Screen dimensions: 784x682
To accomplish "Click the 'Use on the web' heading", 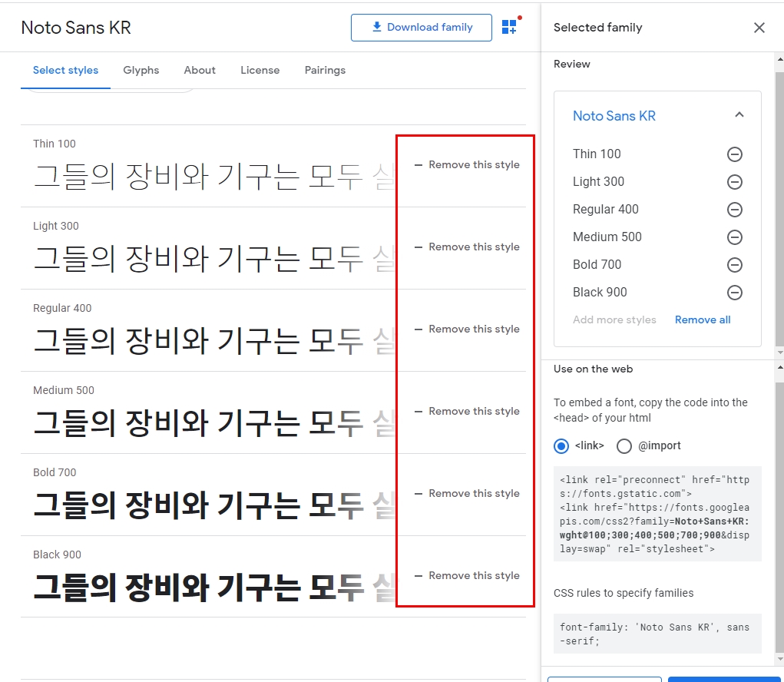I will click(593, 369).
